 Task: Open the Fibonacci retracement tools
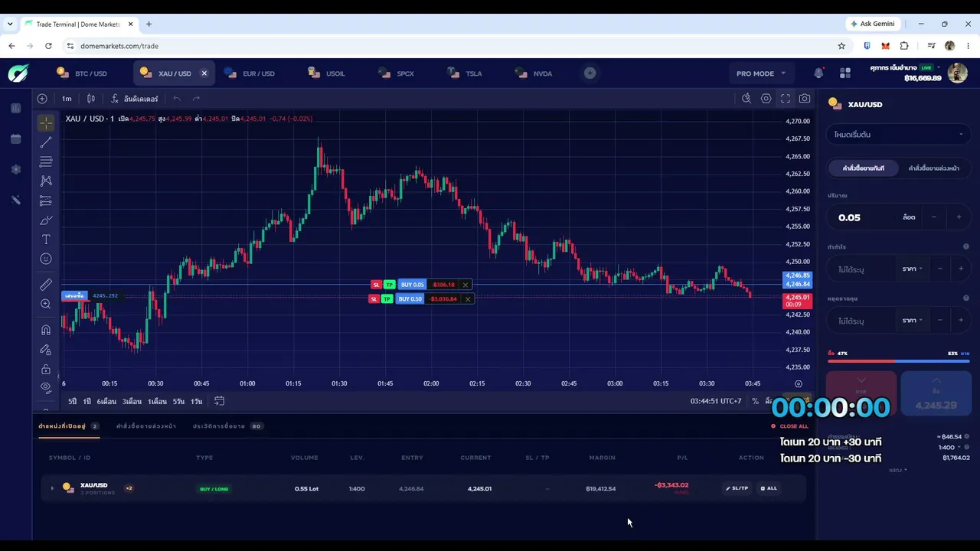click(x=46, y=162)
